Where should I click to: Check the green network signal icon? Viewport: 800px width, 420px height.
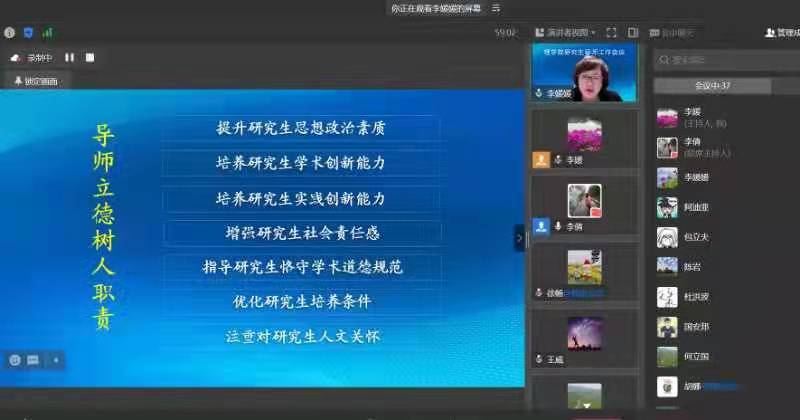pos(47,32)
